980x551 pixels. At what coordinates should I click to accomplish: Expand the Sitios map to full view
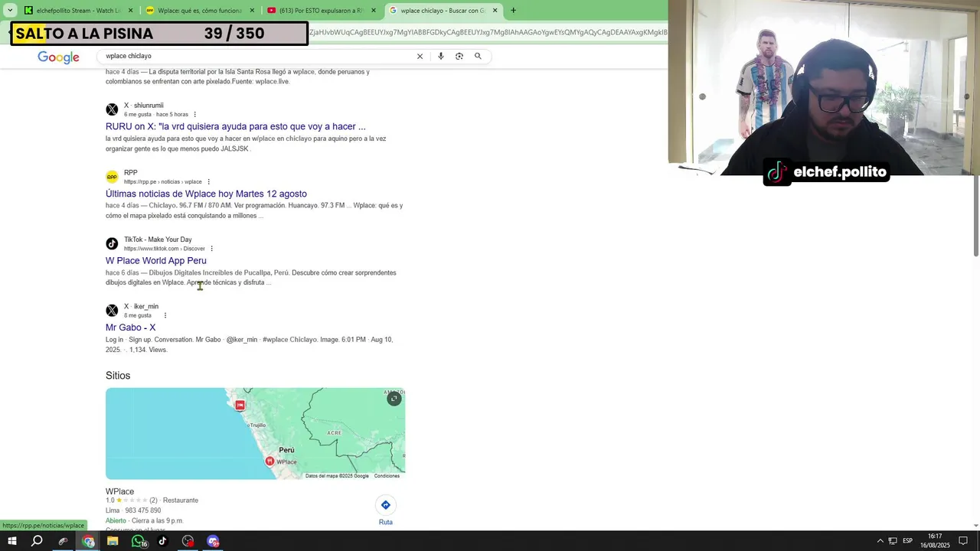394,399
